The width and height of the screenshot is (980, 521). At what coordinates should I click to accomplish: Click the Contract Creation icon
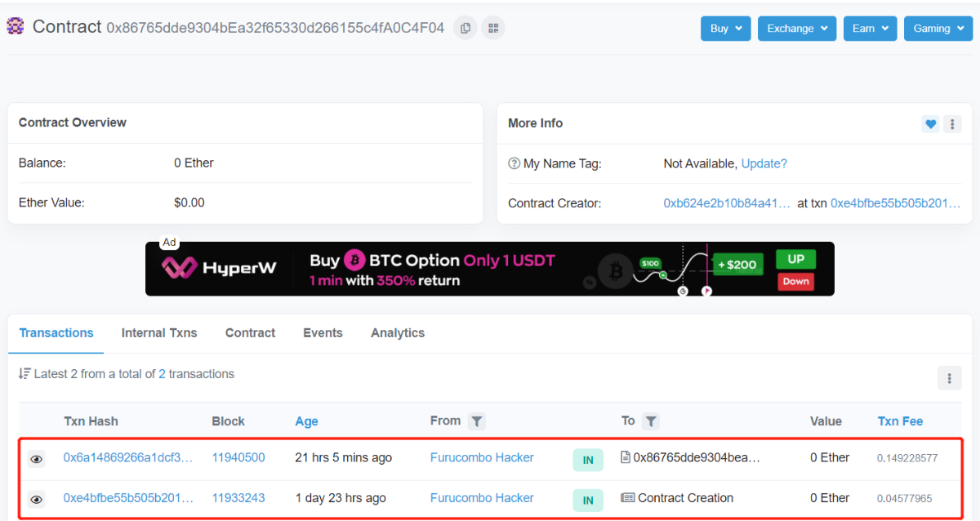(x=627, y=497)
